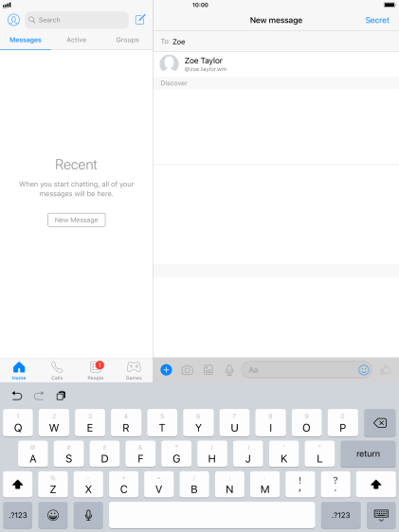Tap the keyboard undo arrow
The image size is (399, 532).
coord(17,396)
